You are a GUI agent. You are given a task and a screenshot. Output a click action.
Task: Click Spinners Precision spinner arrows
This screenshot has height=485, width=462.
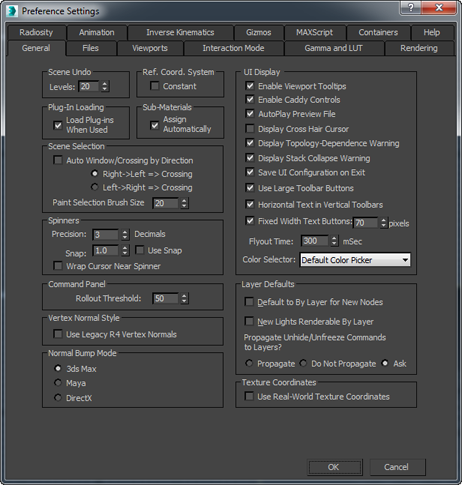(125, 234)
